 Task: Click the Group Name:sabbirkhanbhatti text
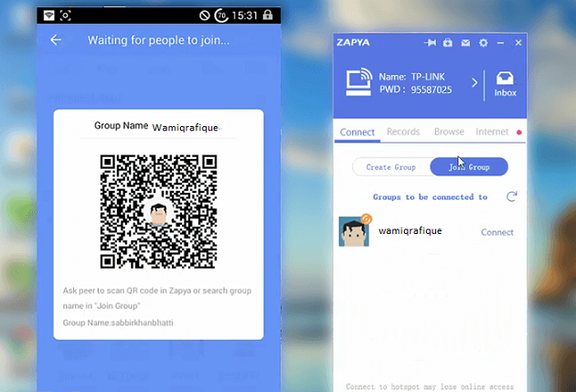click(118, 323)
